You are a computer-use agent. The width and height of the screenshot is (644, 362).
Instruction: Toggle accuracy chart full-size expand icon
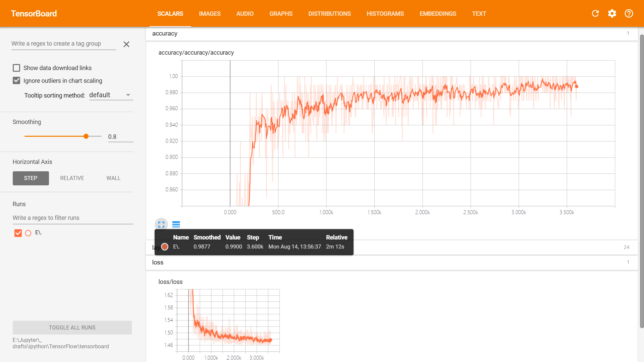161,225
